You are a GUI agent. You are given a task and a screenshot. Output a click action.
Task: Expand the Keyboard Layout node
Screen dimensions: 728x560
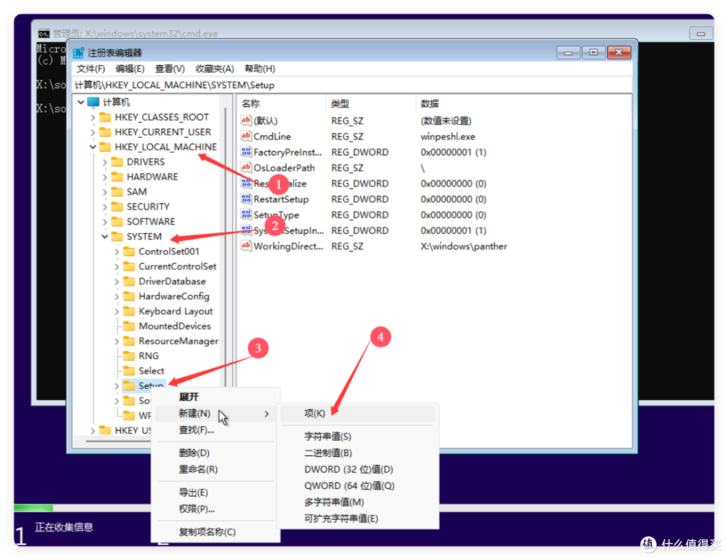pyautogui.click(x=117, y=311)
